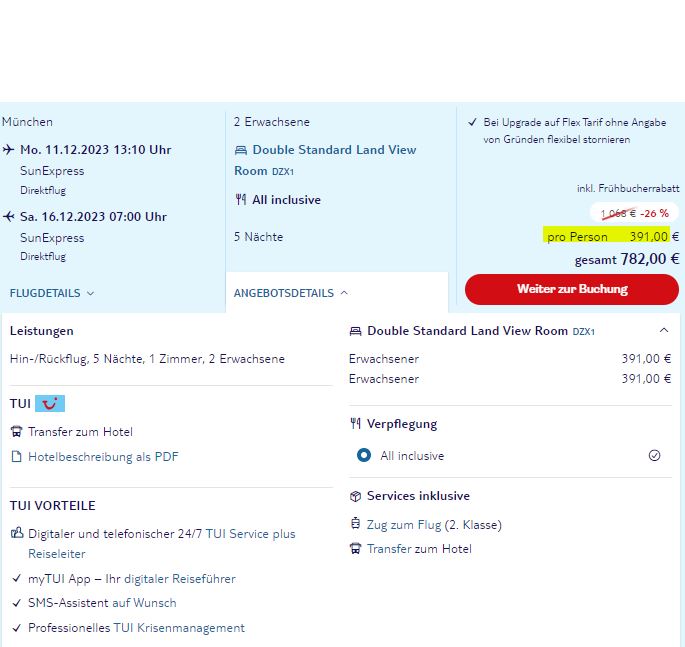Click the box icon beside Services inklusive
This screenshot has height=647, width=685.
[356, 496]
